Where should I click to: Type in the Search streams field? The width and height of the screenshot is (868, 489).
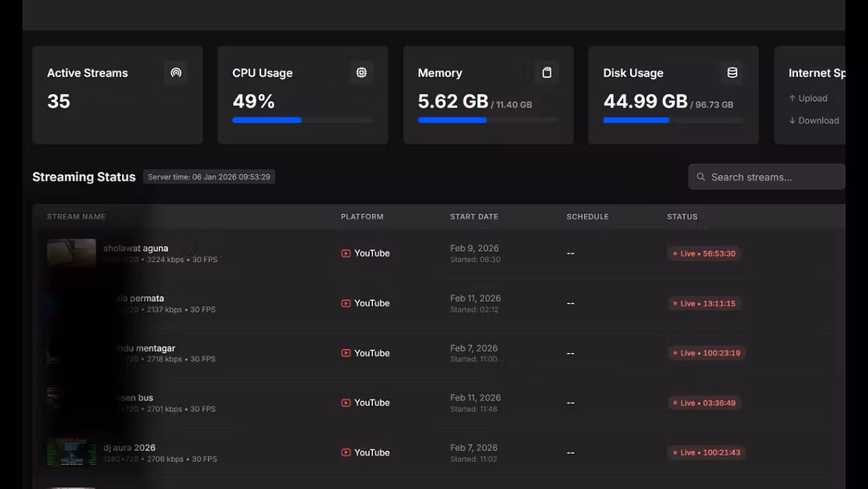click(x=772, y=177)
